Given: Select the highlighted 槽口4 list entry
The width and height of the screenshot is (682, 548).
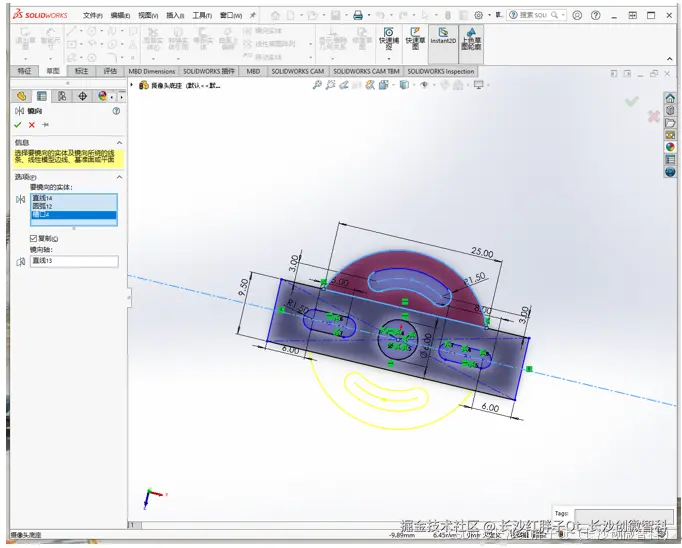Looking at the screenshot, I should tap(74, 215).
